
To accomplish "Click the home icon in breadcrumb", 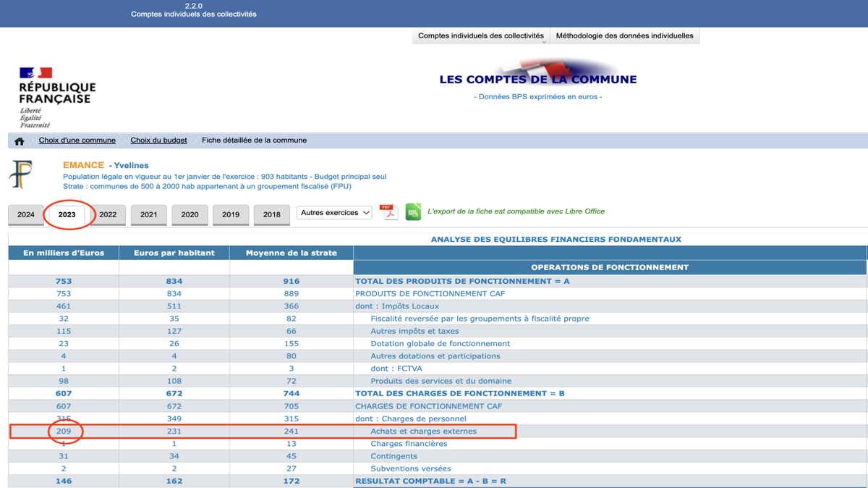I will 20,141.
